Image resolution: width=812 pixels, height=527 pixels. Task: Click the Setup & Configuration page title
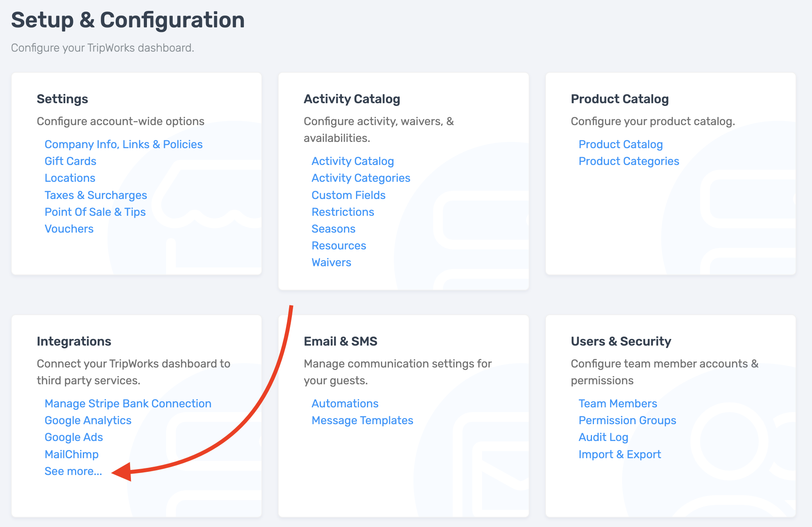tap(128, 20)
